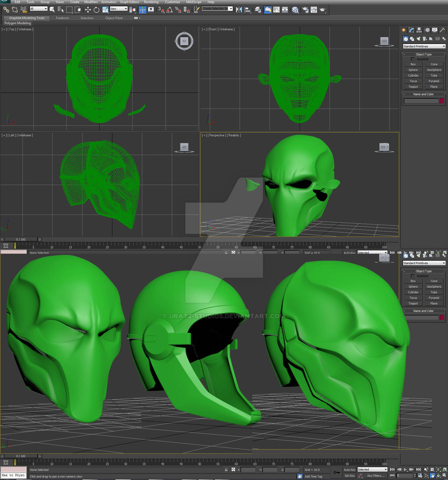Open the MAXScript menu
The image size is (448, 480).
click(194, 2)
